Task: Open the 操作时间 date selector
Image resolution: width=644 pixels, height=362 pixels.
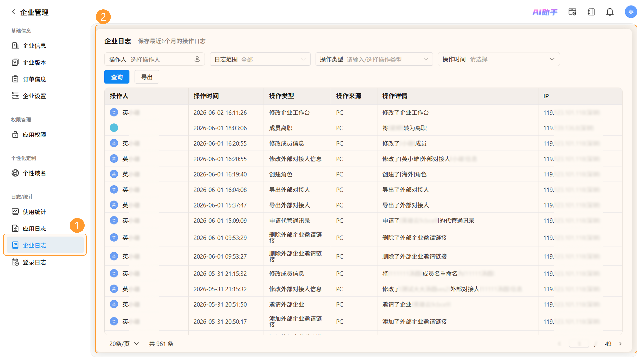Action: click(x=498, y=59)
